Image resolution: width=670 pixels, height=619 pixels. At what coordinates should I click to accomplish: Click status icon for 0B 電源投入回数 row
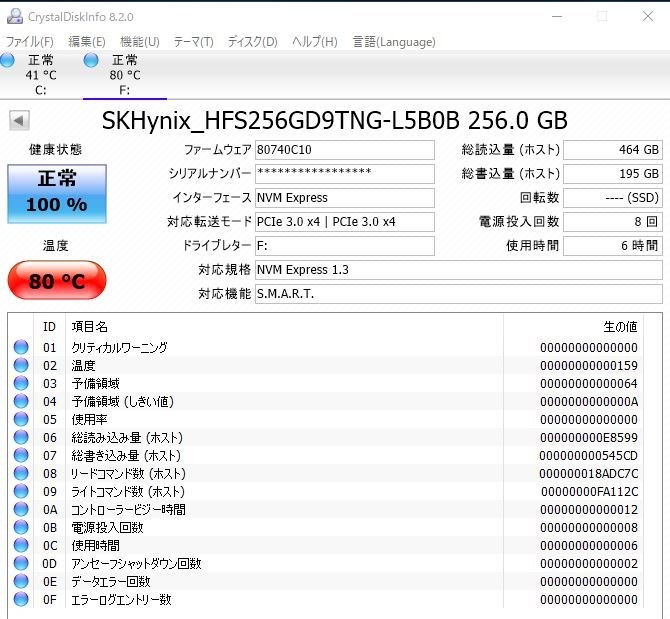tap(21, 527)
